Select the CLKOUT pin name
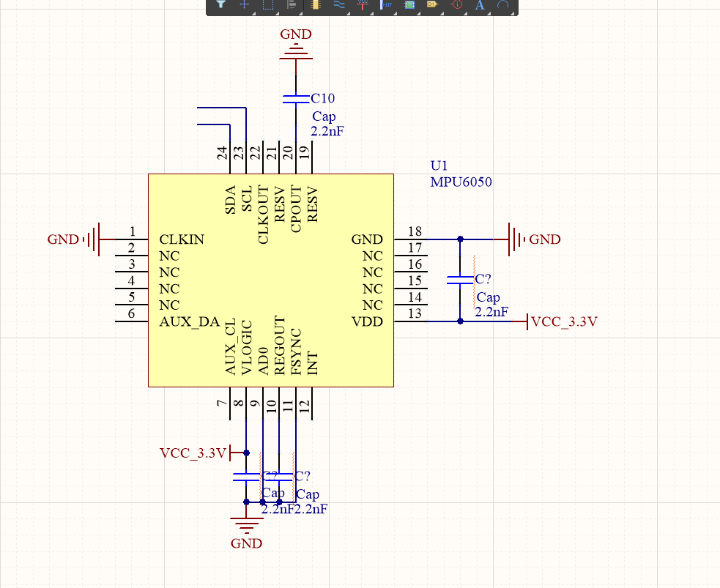 [263, 215]
